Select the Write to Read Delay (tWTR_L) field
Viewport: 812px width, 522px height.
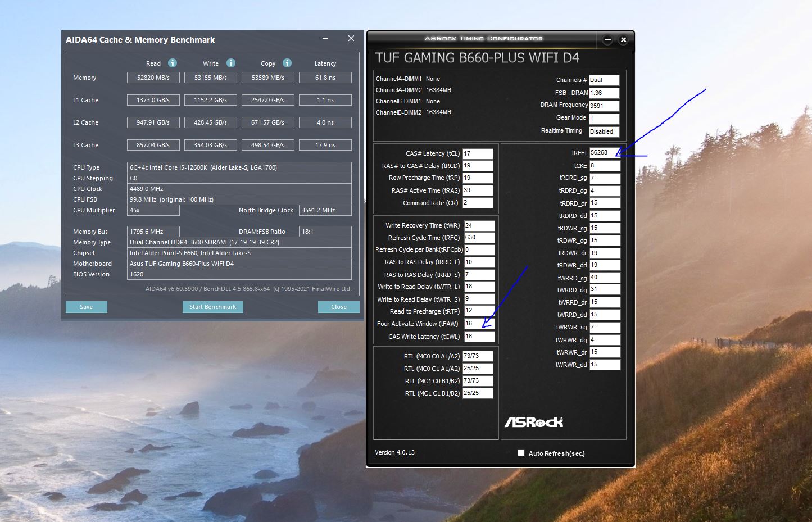click(479, 287)
